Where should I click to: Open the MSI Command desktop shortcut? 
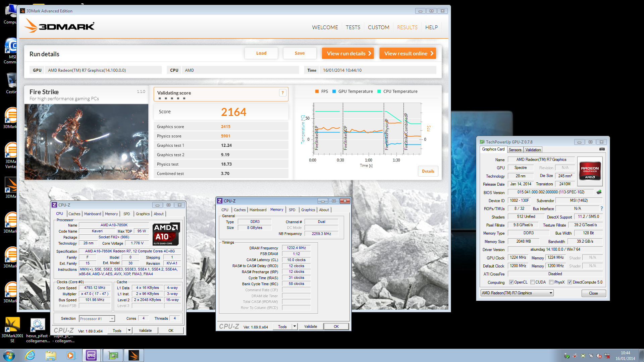point(11,51)
